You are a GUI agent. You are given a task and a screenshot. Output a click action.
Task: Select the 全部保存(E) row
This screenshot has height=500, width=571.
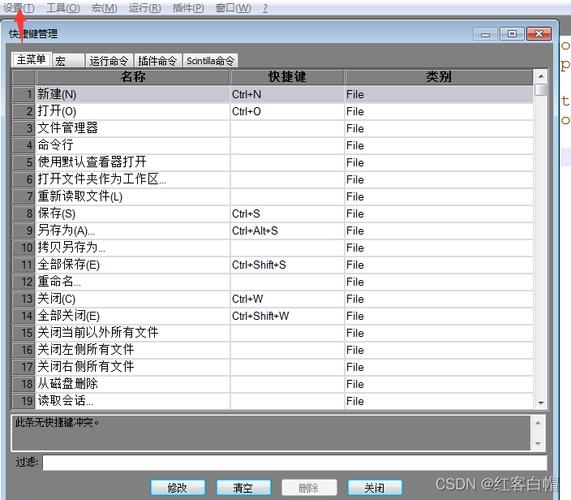[x=273, y=265]
